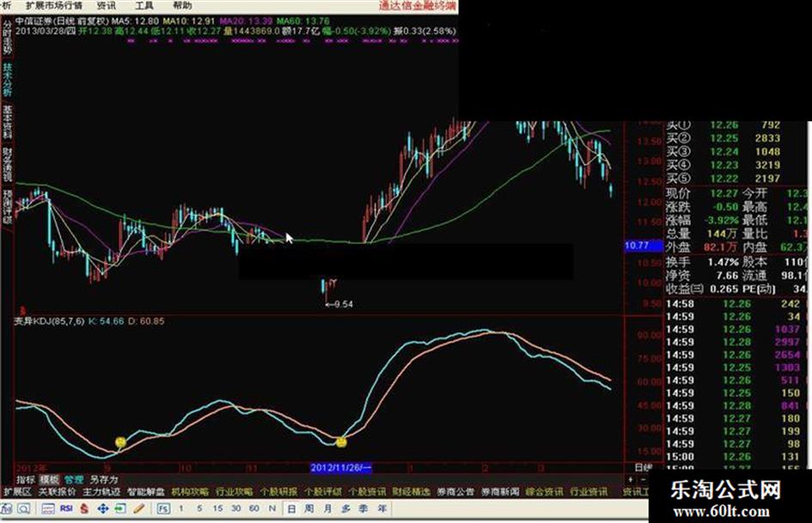The width and height of the screenshot is (812, 523).
Task: Click the minus zoom button under 日线
Action: tap(644, 479)
